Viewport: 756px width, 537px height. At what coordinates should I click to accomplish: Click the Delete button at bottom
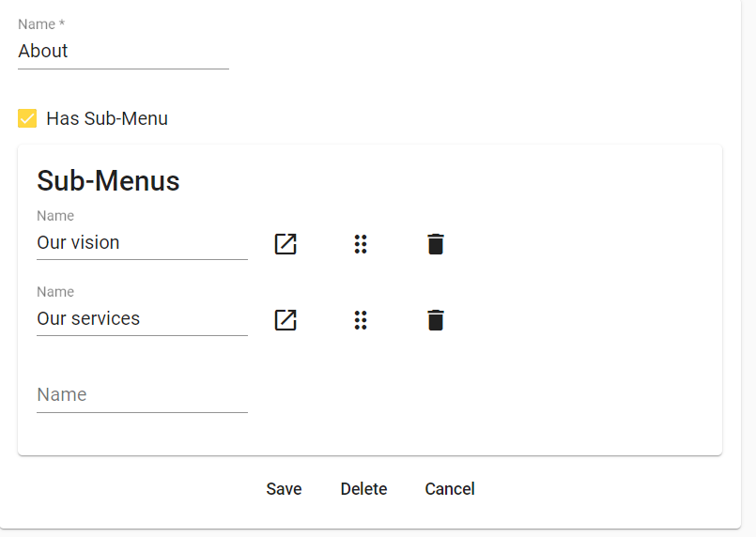pyautogui.click(x=363, y=489)
